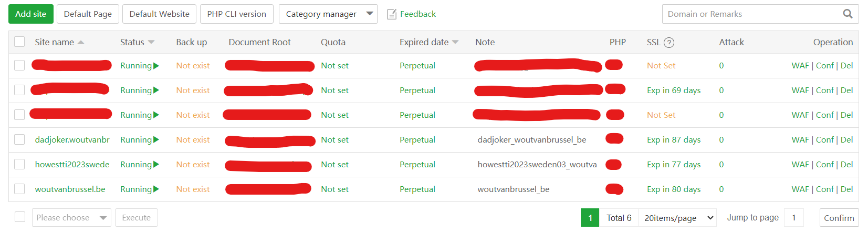This screenshot has width=868, height=232.
Task: Click the Status sort arrow icon
Action: point(151,43)
